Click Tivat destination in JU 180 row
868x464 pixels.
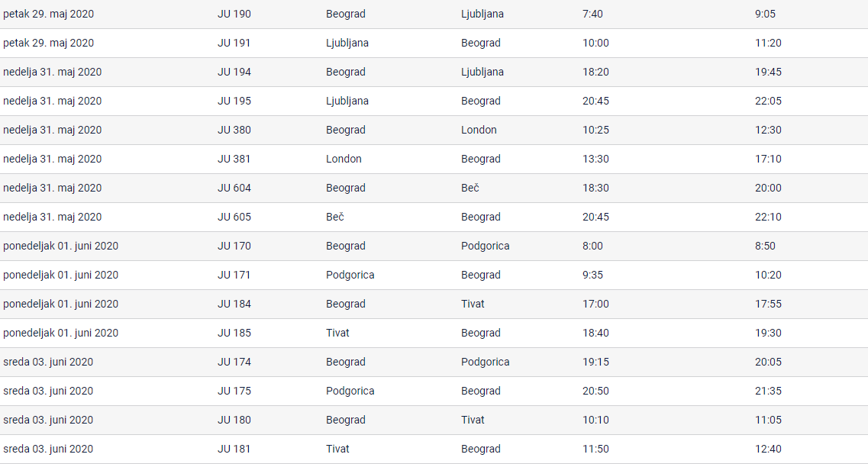(x=473, y=420)
